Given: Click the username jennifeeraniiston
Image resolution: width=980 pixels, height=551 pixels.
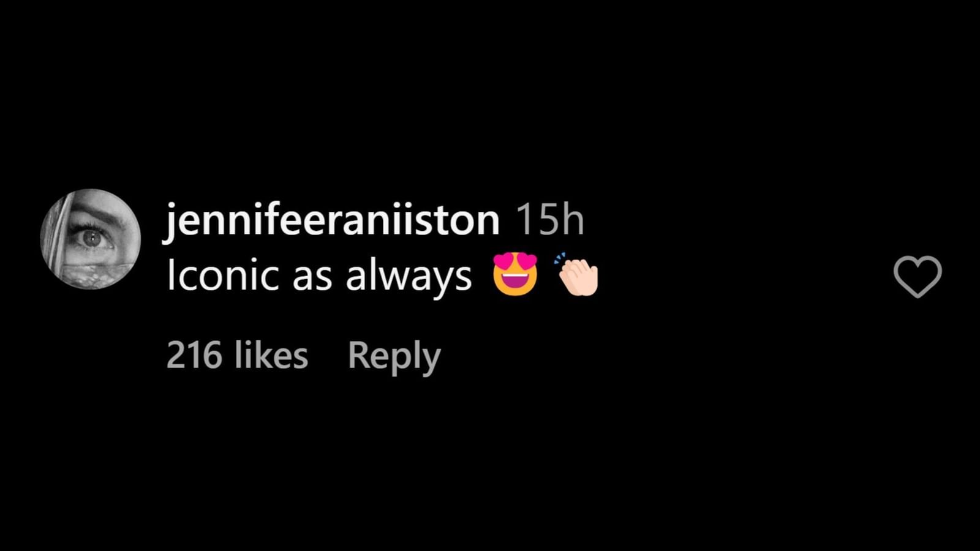Looking at the screenshot, I should coord(331,219).
